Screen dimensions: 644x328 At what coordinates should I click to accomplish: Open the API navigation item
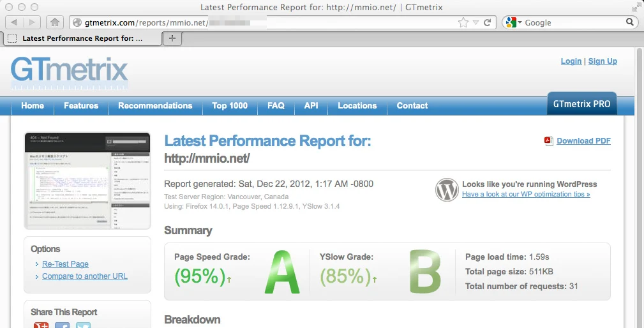point(311,105)
